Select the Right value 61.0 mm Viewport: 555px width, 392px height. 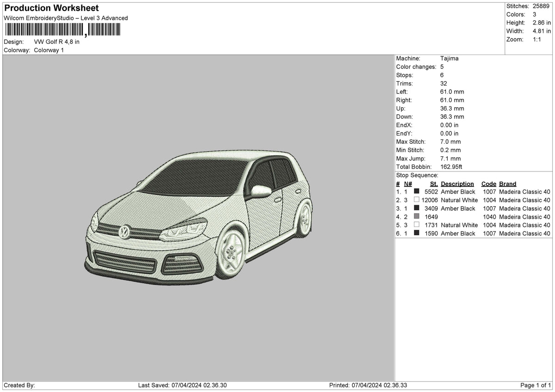[x=452, y=100]
